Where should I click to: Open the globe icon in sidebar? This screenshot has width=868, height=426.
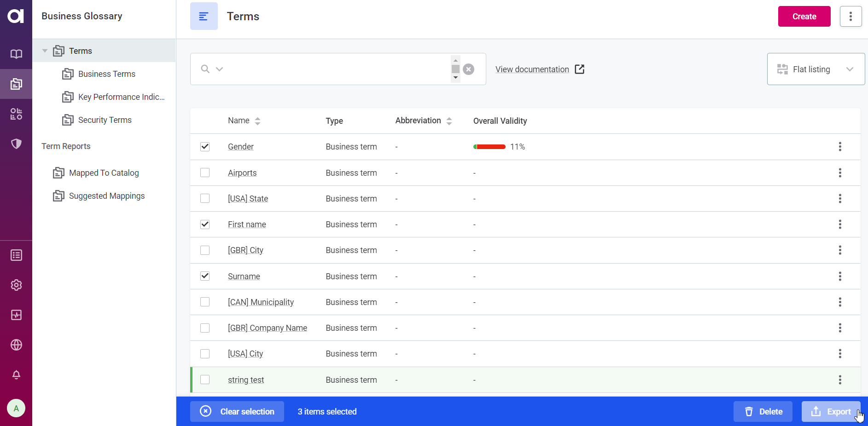click(x=16, y=345)
